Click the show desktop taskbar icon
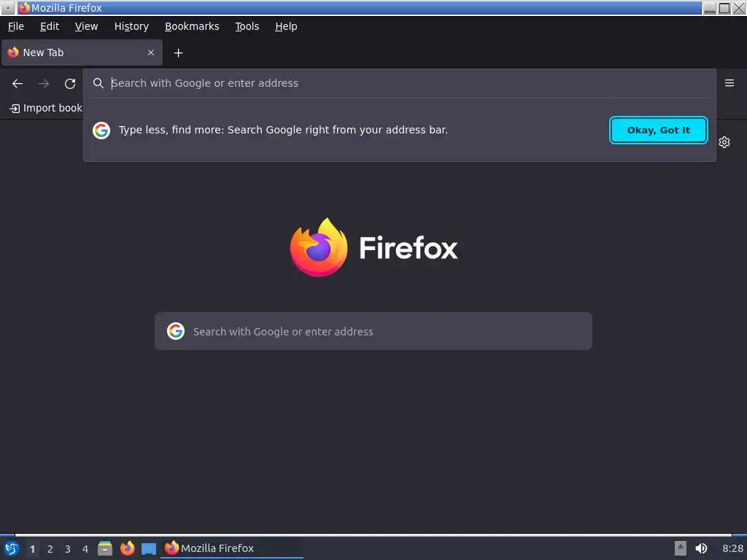 [x=149, y=548]
